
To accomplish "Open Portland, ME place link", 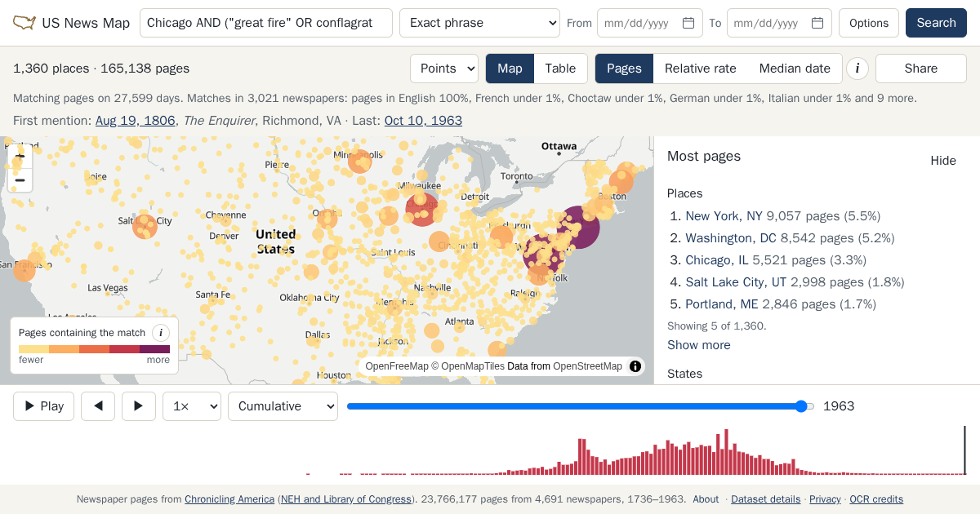I will pyautogui.click(x=722, y=304).
